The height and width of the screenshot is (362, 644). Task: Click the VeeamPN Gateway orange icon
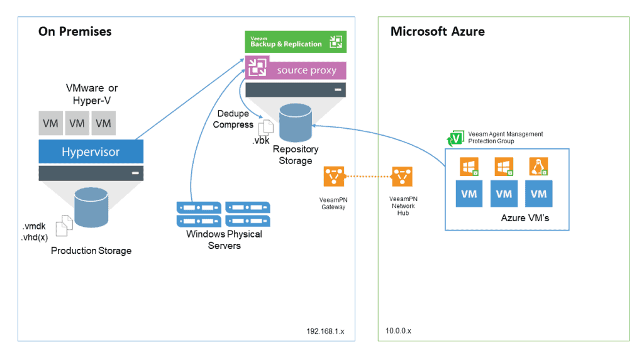(334, 176)
